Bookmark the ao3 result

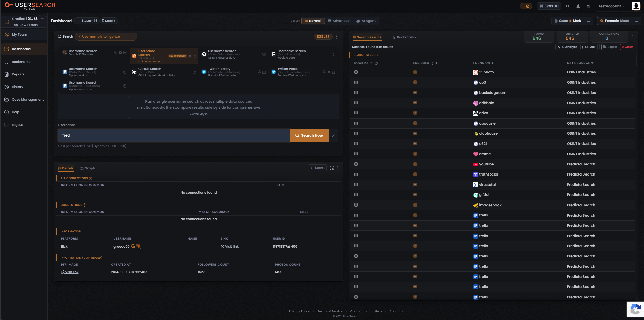356,82
